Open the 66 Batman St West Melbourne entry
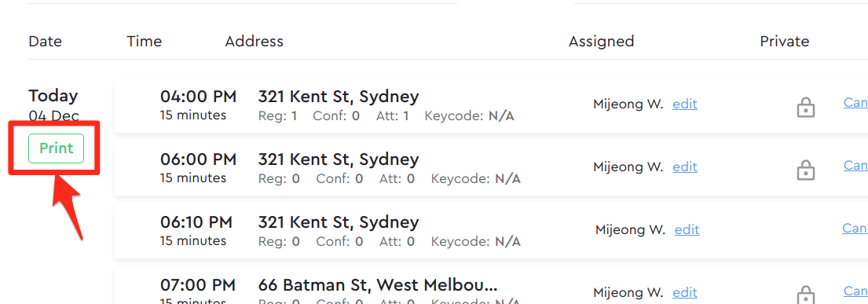 click(x=378, y=285)
